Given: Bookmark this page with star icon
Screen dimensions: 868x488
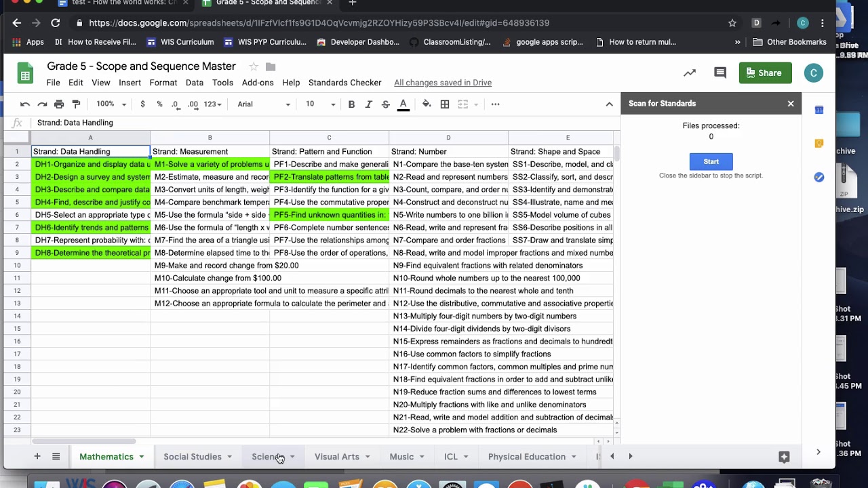Looking at the screenshot, I should (732, 23).
